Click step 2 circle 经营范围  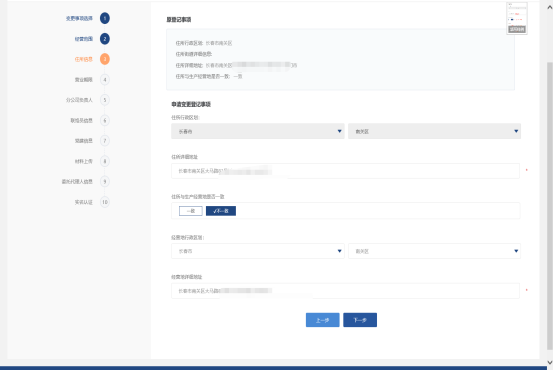tap(105, 39)
